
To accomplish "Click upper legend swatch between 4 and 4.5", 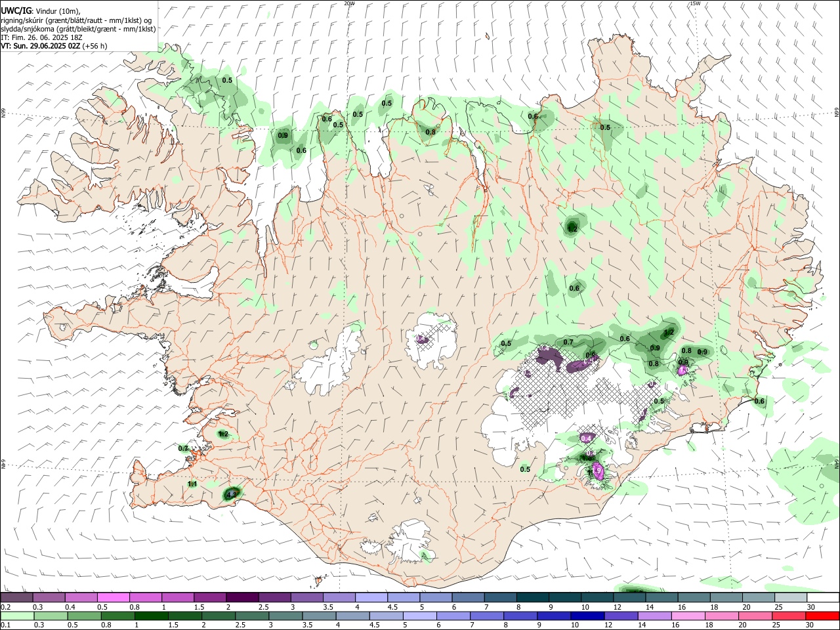I will pos(371,597).
